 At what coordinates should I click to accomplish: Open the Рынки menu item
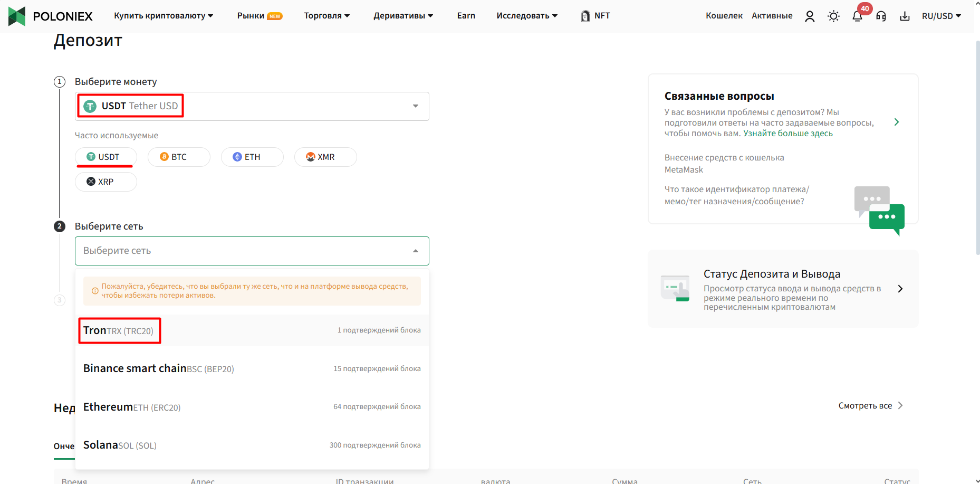point(260,16)
